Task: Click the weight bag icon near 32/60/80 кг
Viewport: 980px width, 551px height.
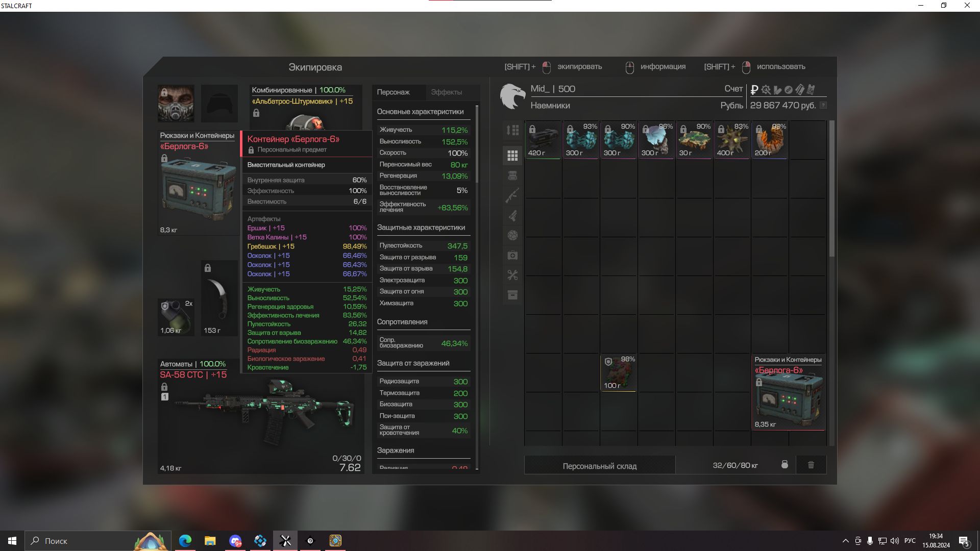Action: [x=785, y=465]
